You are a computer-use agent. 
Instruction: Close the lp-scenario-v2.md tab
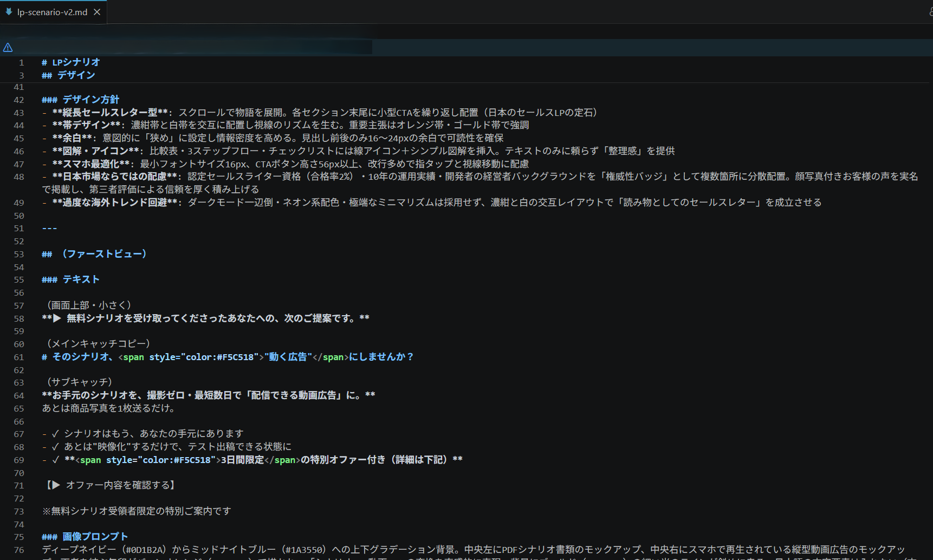coord(97,12)
